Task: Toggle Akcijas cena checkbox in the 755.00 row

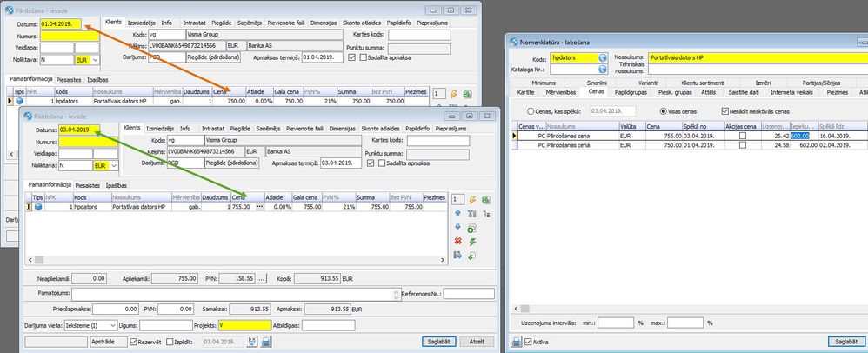Action: pyautogui.click(x=743, y=136)
